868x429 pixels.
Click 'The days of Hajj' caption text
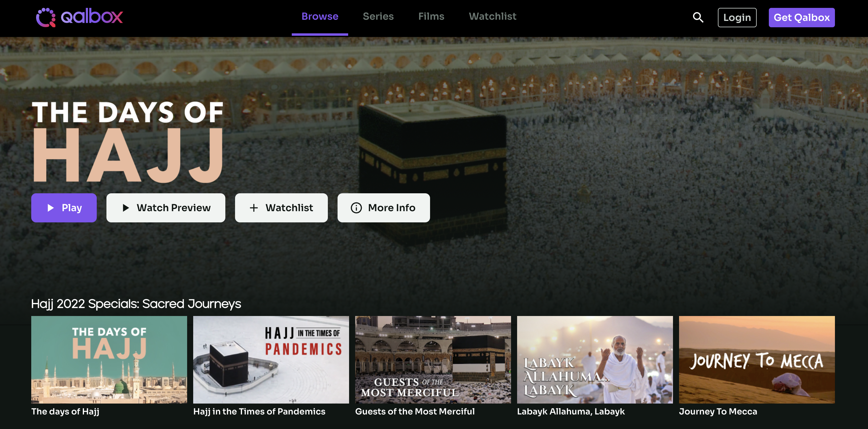tap(66, 411)
